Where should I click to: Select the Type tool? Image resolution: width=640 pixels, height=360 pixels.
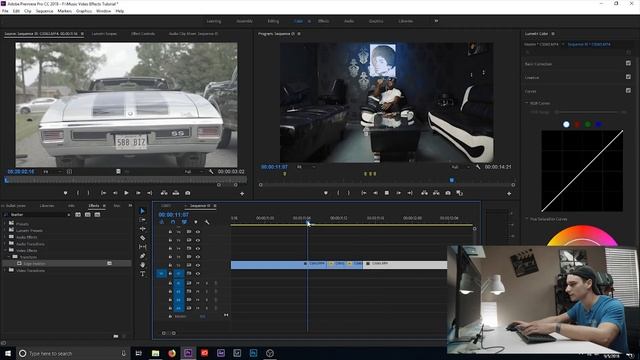coord(142,274)
